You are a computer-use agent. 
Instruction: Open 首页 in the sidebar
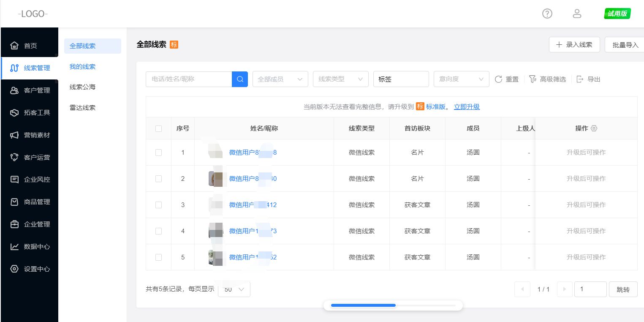(30, 46)
